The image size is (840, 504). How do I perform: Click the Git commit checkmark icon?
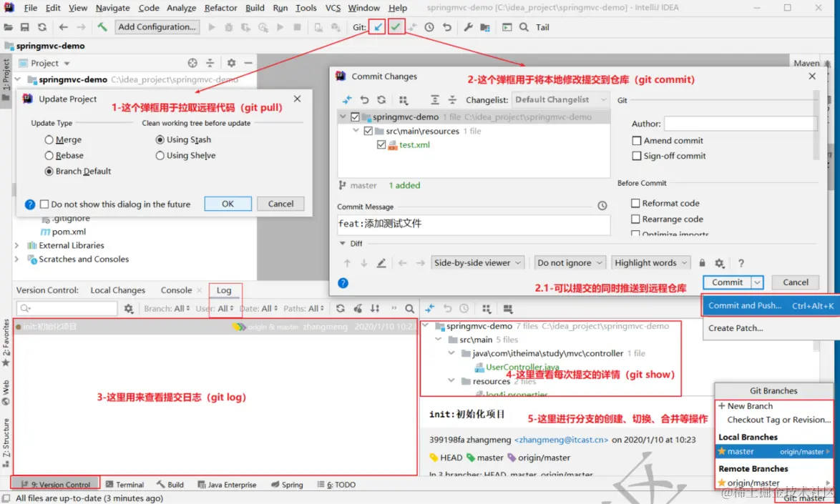point(396,26)
